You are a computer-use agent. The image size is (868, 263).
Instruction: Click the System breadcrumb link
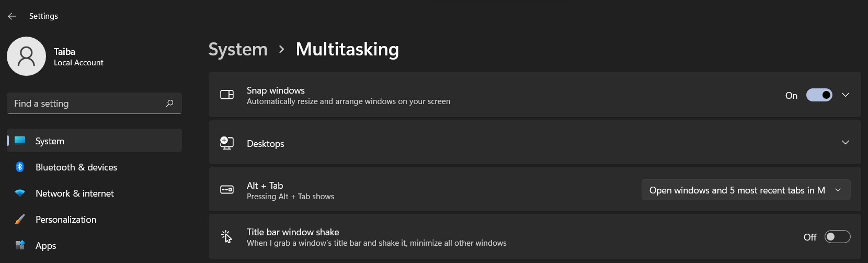coord(238,49)
